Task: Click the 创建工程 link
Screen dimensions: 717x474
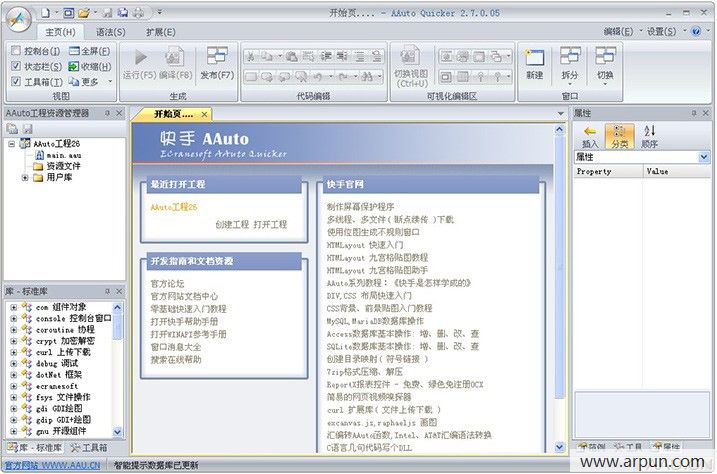Action: tap(232, 224)
